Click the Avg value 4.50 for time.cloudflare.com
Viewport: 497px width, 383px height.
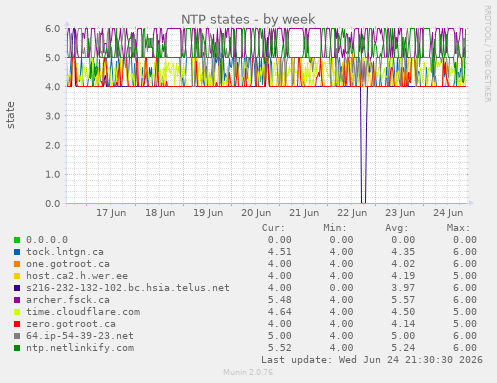[403, 312]
